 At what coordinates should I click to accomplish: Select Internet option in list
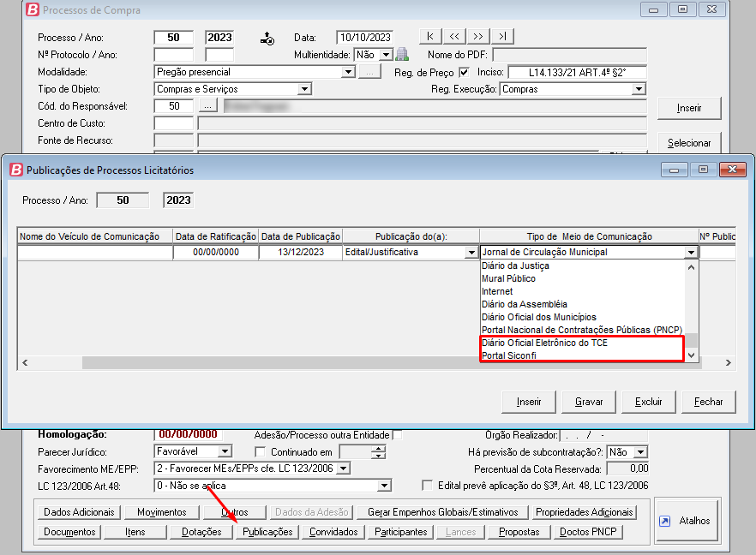(x=497, y=291)
